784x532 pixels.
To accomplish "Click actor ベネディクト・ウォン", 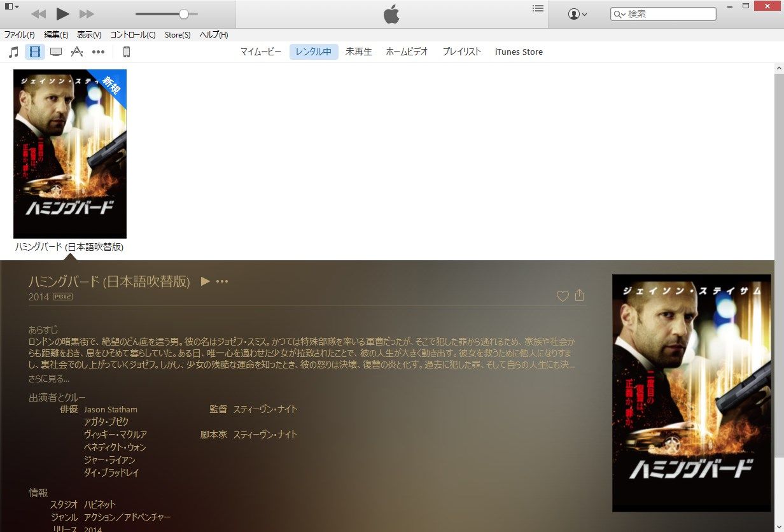I will (x=115, y=447).
